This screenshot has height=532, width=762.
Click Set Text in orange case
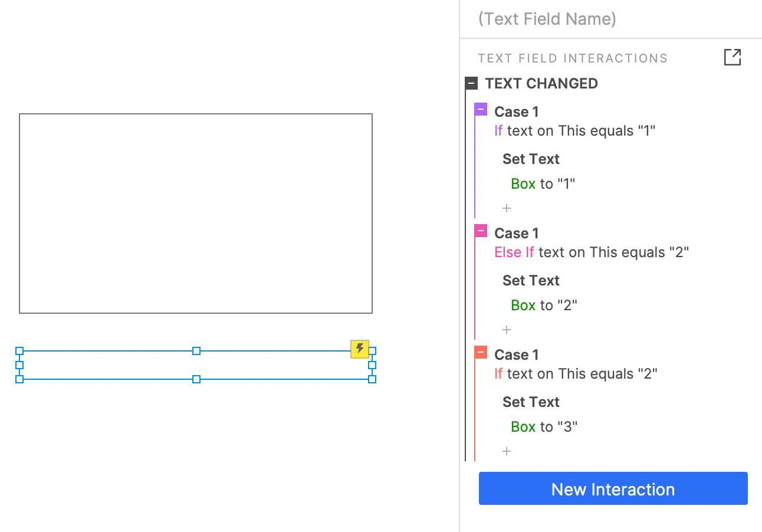click(x=531, y=402)
